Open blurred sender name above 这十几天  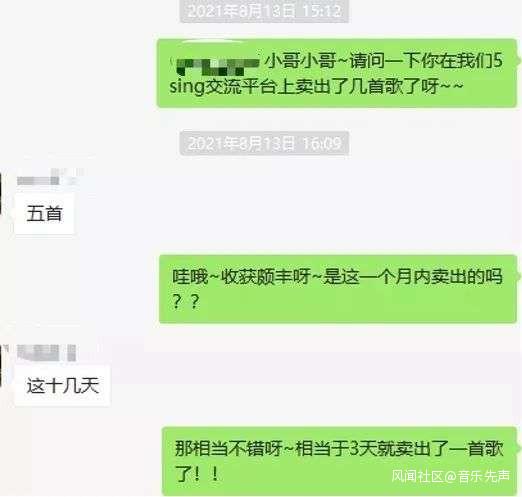pos(46,353)
